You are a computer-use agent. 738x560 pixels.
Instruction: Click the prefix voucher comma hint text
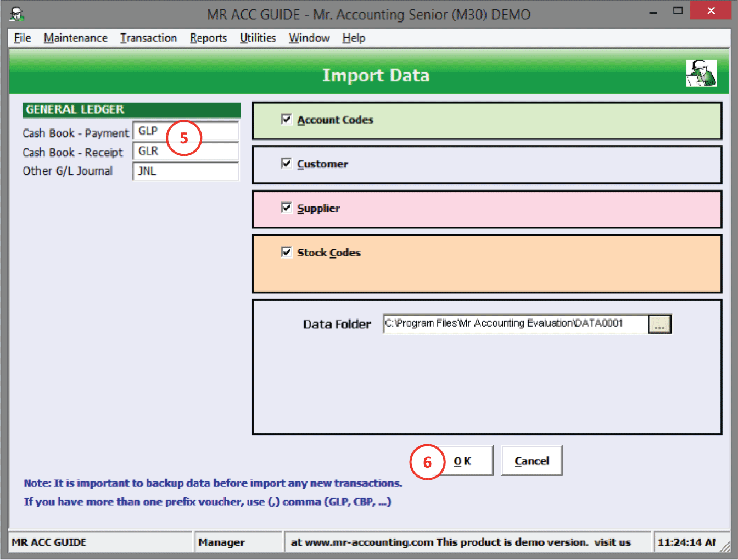point(208,502)
